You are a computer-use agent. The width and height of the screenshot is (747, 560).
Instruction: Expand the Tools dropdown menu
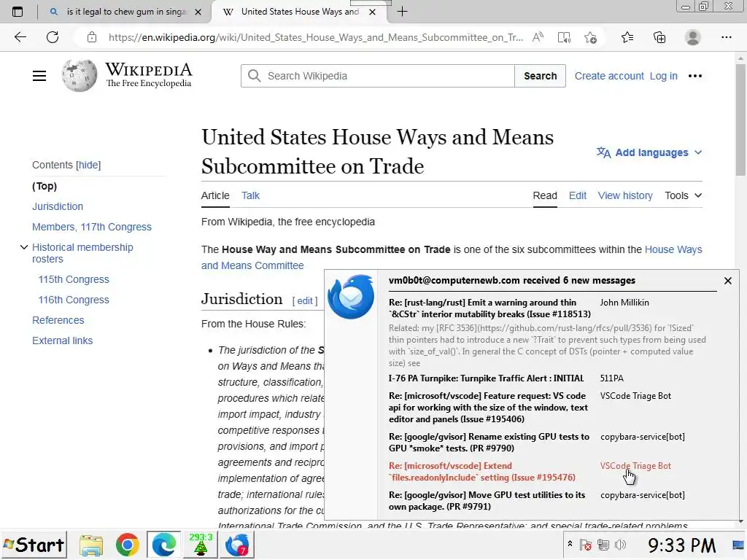(x=683, y=195)
